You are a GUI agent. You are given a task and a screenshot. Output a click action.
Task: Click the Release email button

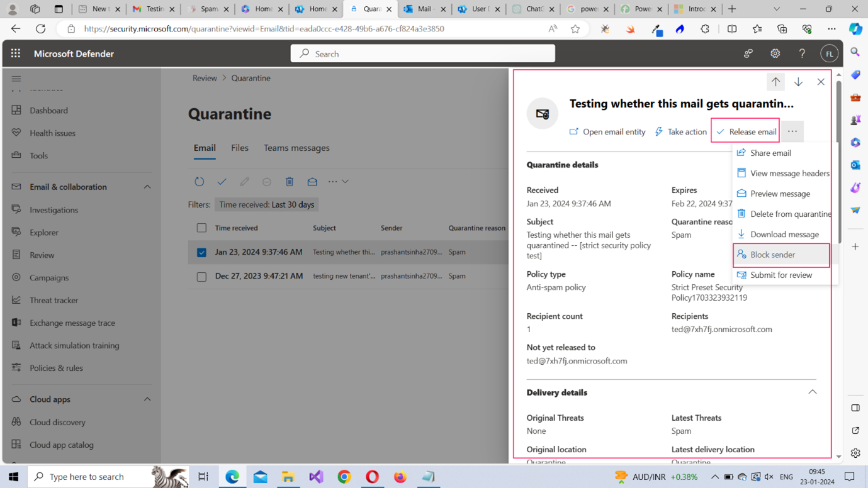tap(746, 131)
